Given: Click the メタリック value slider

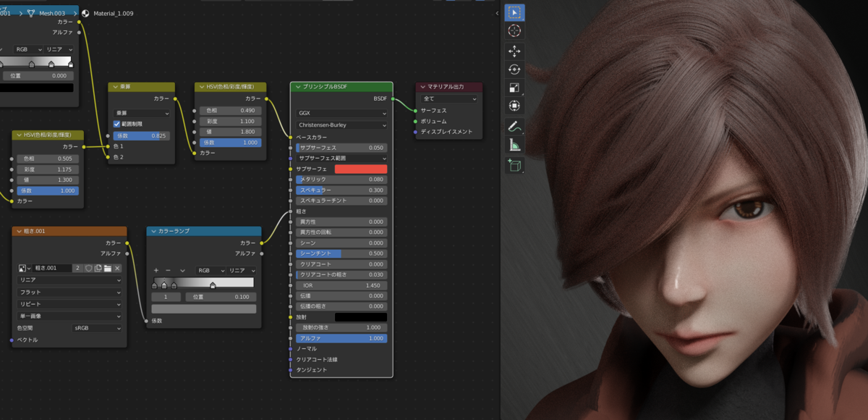Looking at the screenshot, I should click(x=341, y=179).
